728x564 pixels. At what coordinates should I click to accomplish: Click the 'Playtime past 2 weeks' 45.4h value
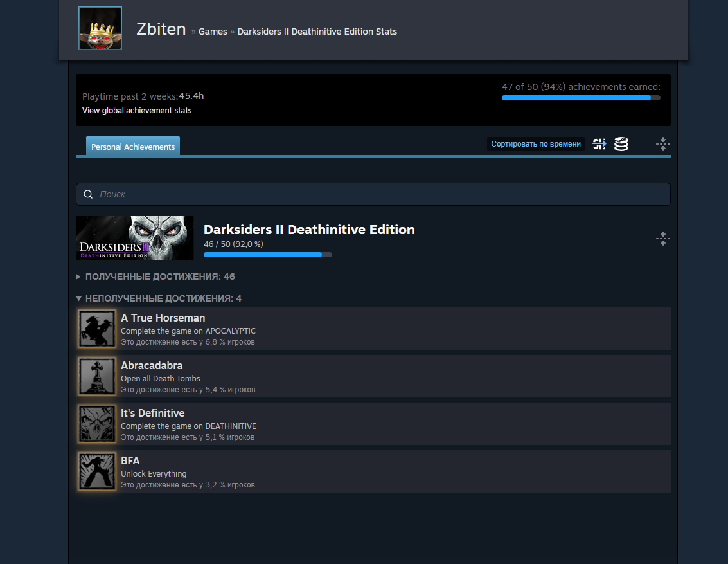[191, 96]
